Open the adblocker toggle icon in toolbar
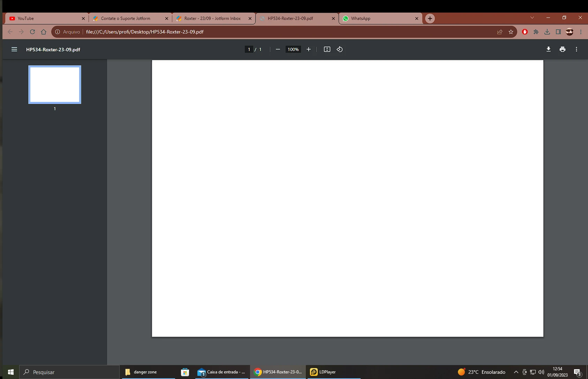Viewport: 588px width, 379px height. (525, 32)
